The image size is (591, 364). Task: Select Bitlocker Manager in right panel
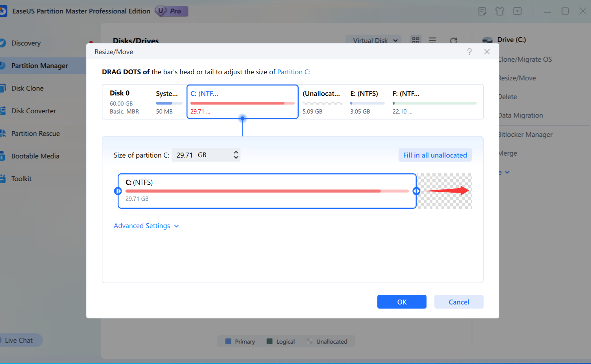(525, 134)
